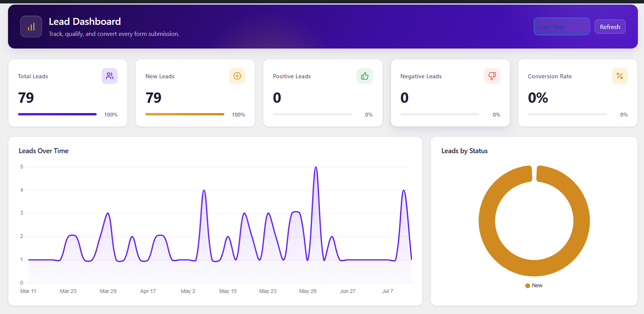The image size is (644, 314).
Task: Click the Lead Dashboard title
Action: point(85,21)
